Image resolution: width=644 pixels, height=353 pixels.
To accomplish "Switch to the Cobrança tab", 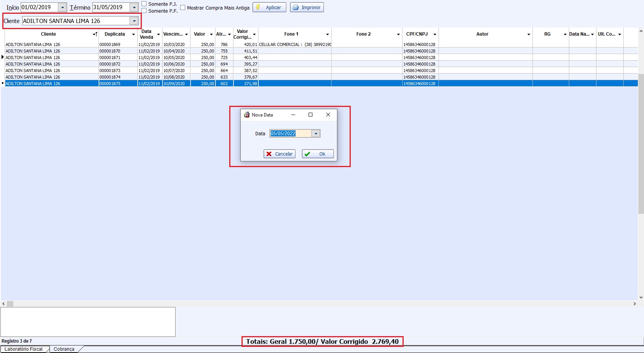I will click(64, 349).
